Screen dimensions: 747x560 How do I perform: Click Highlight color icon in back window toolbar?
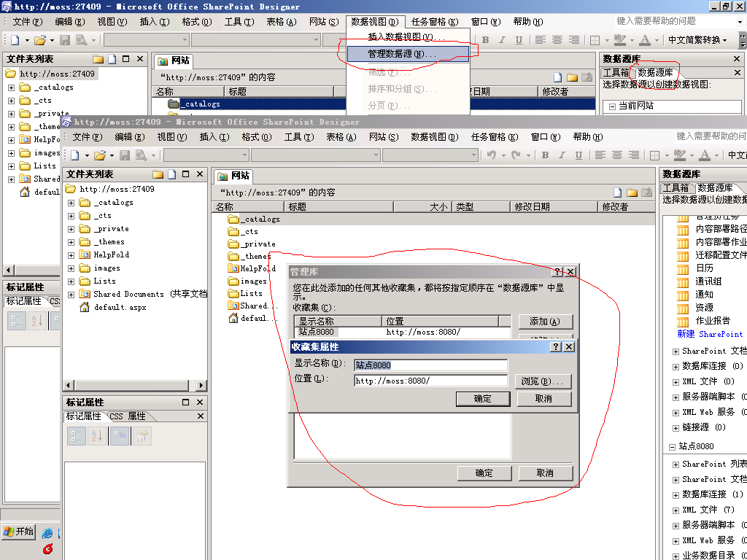[x=620, y=40]
